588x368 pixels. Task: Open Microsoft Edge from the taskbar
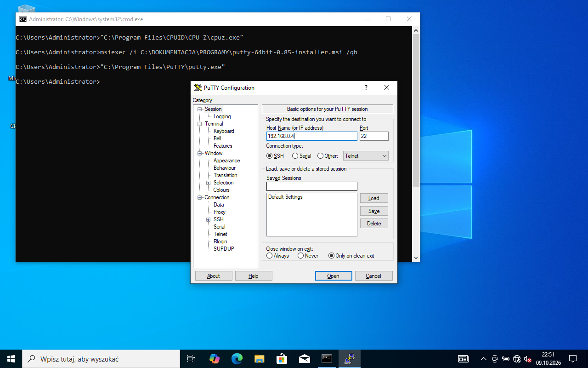[237, 359]
